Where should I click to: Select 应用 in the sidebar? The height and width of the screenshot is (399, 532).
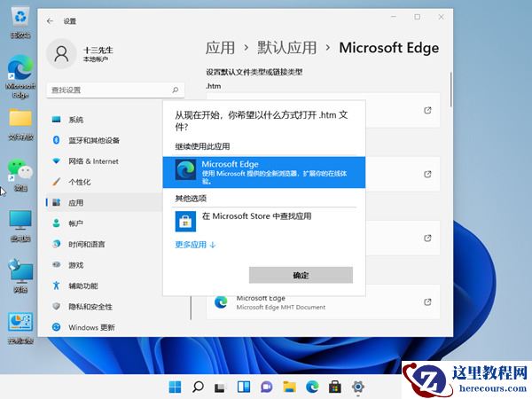point(104,202)
